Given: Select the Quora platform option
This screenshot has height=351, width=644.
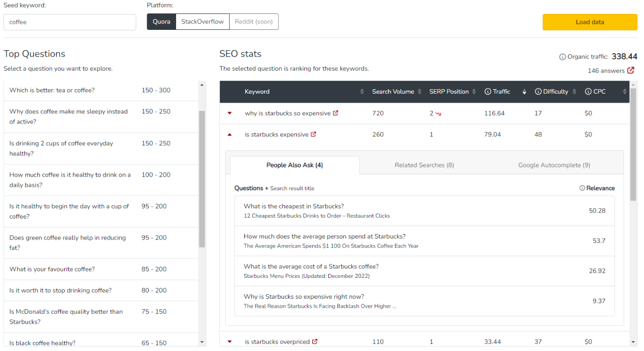Looking at the screenshot, I should coord(162,22).
